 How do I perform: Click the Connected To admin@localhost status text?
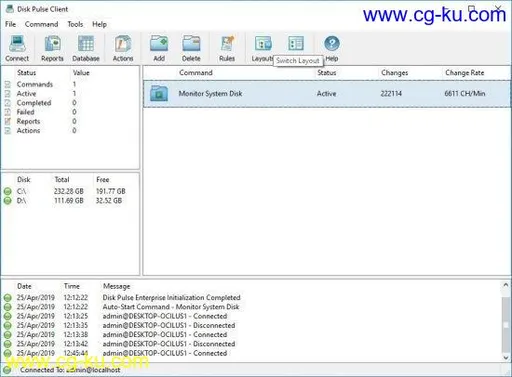coord(70,370)
